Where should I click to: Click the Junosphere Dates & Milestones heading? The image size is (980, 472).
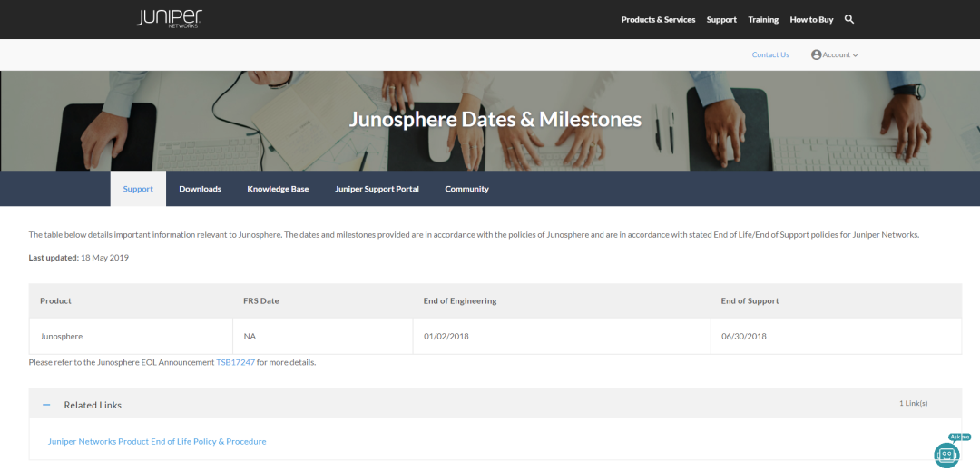[495, 120]
